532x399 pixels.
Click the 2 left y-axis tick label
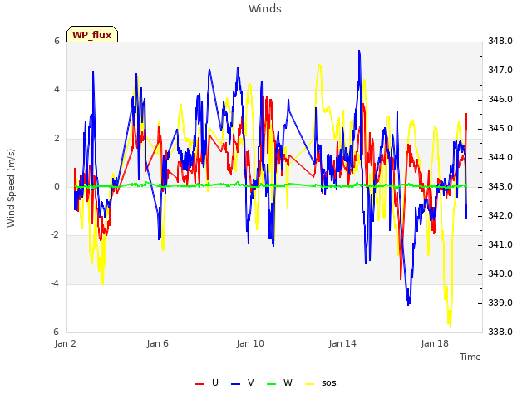point(57,138)
